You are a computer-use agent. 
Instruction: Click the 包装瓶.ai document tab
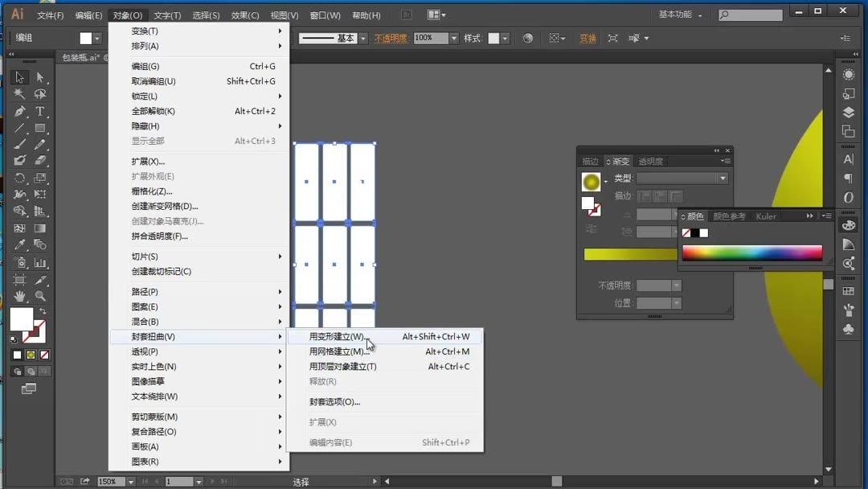tap(80, 57)
